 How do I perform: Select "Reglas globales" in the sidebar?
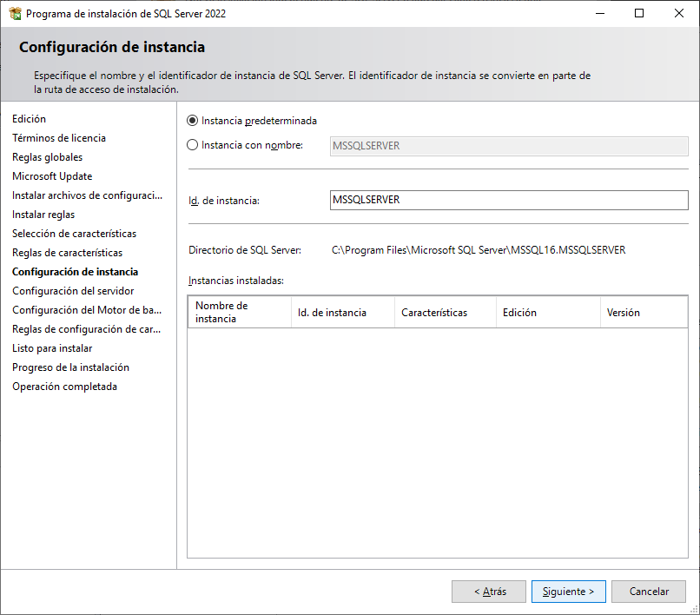47,156
